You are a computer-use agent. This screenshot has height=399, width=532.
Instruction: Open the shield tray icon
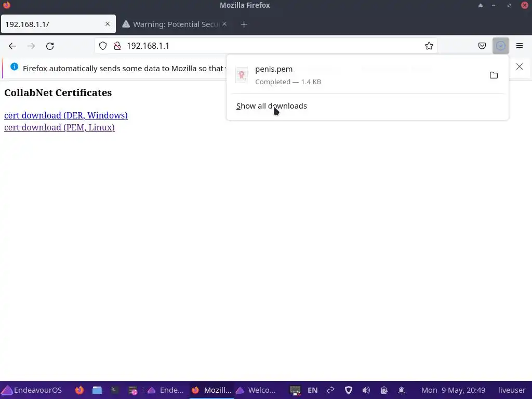click(x=349, y=390)
